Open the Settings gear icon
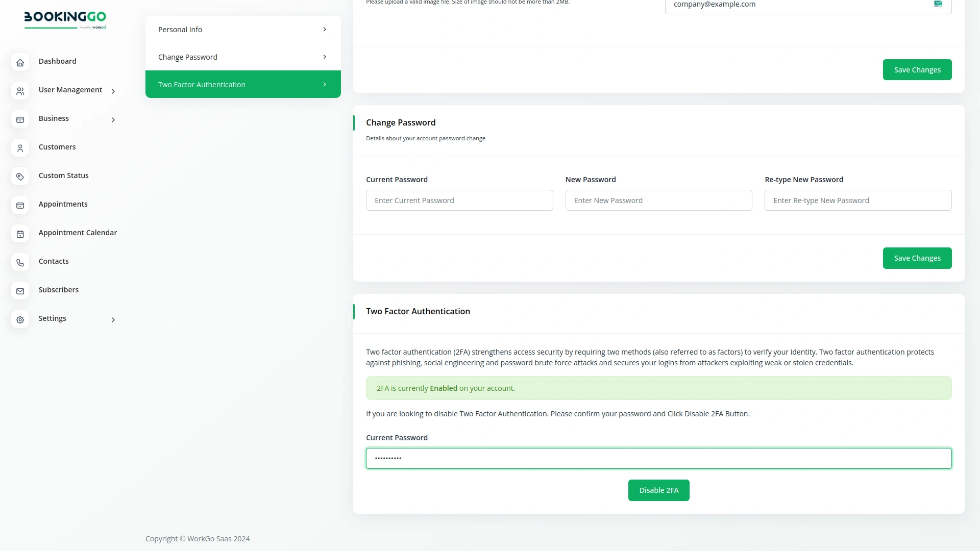Screen dimensions: 980x551 (20, 319)
